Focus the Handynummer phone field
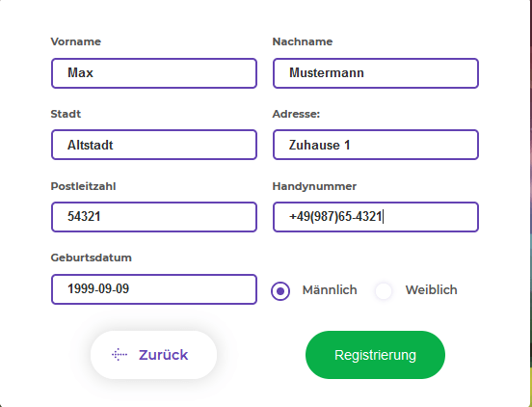 coord(376,217)
